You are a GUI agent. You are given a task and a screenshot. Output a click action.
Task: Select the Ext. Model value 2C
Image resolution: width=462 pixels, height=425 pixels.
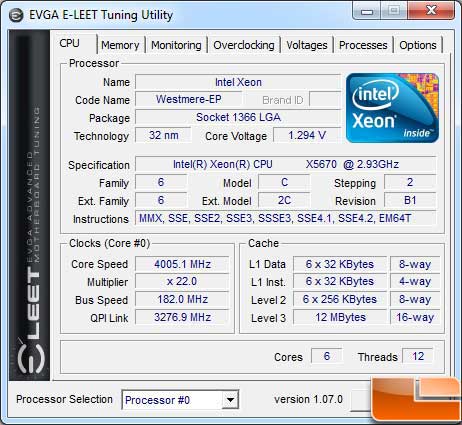(284, 200)
